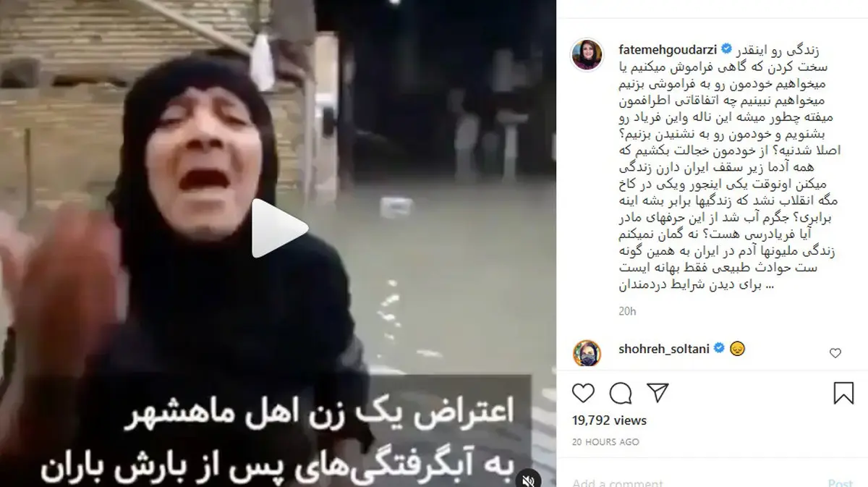Click the Post button
This screenshot has width=868, height=487.
841,481
